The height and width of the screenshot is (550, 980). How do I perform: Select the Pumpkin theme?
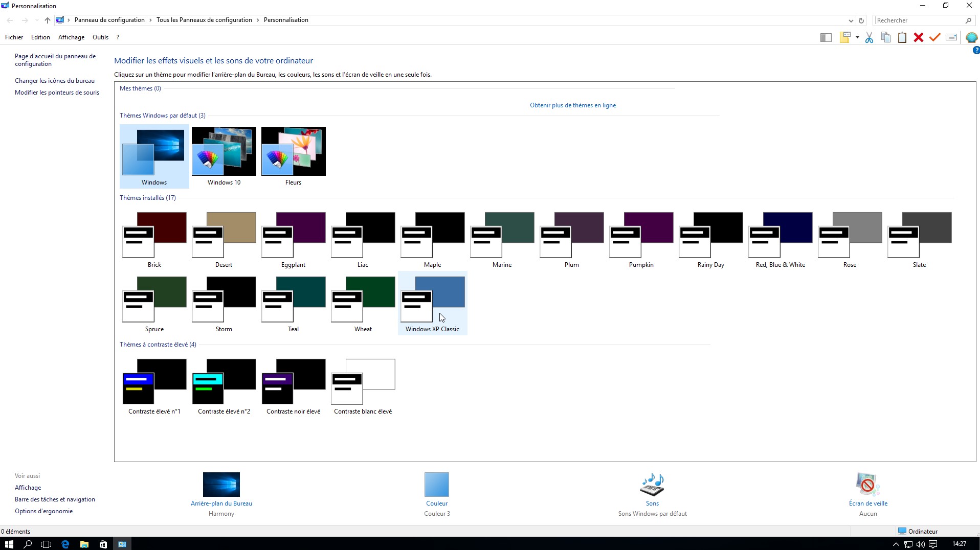641,239
